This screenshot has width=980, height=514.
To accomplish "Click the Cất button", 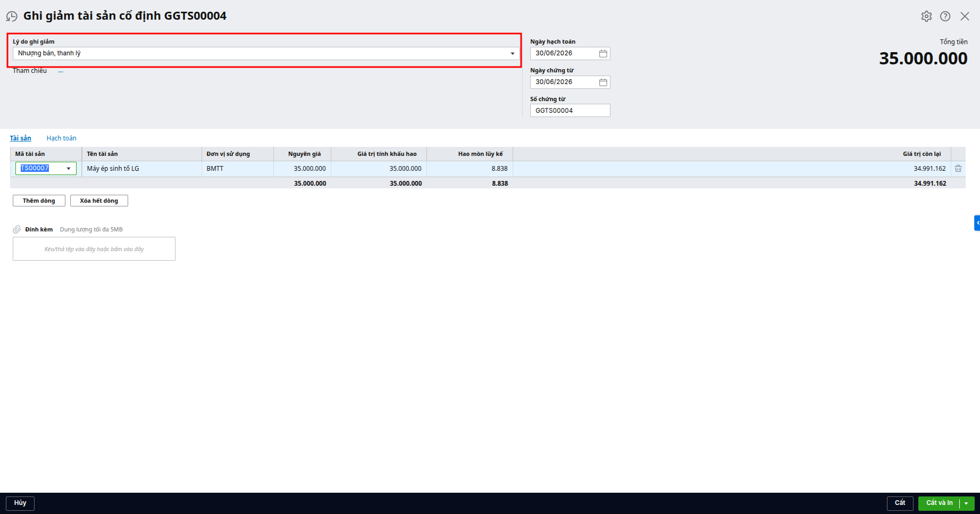I will click(900, 503).
